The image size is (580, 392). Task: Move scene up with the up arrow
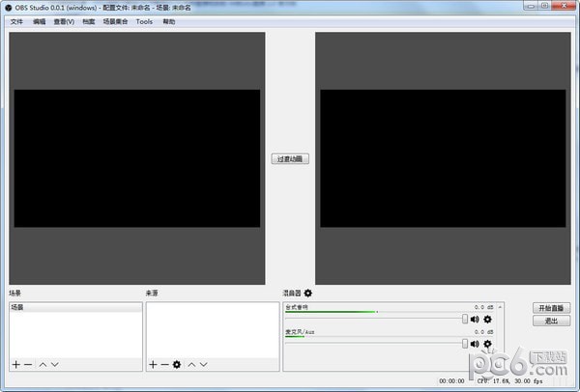click(x=43, y=365)
